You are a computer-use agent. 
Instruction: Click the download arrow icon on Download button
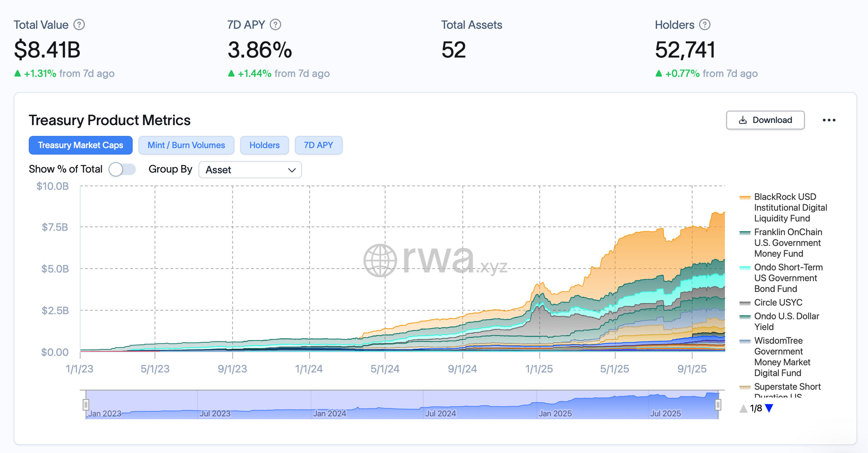click(743, 120)
